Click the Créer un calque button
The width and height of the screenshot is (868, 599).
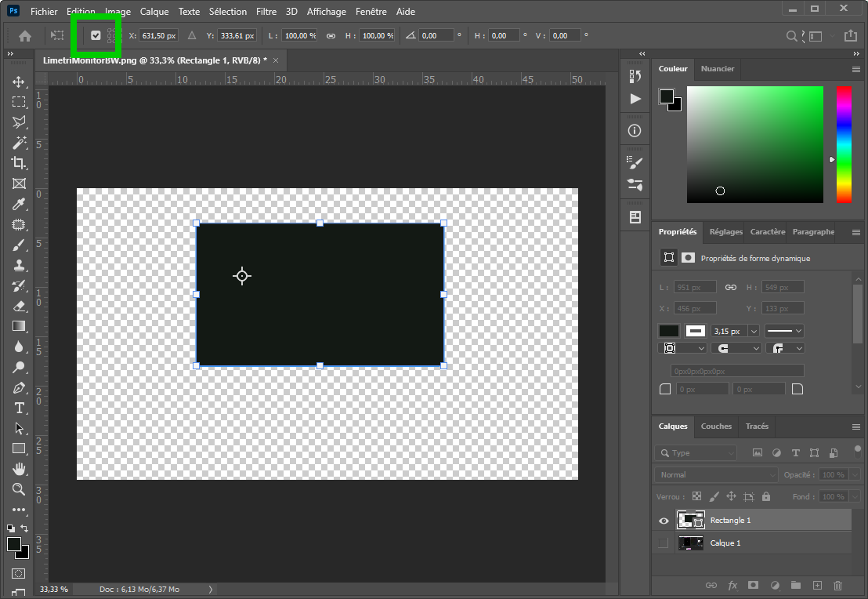(816, 585)
